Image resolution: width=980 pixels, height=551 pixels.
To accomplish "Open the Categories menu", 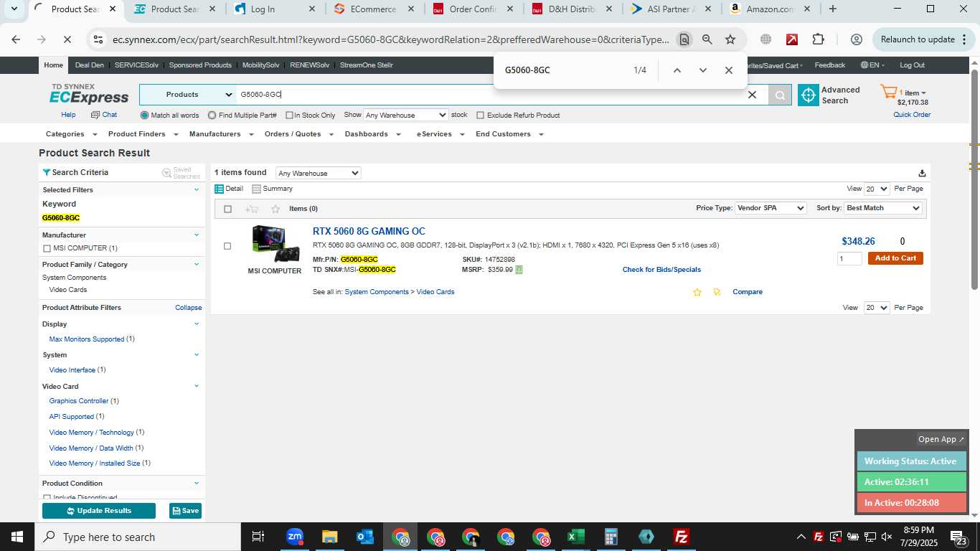I will tap(70, 134).
